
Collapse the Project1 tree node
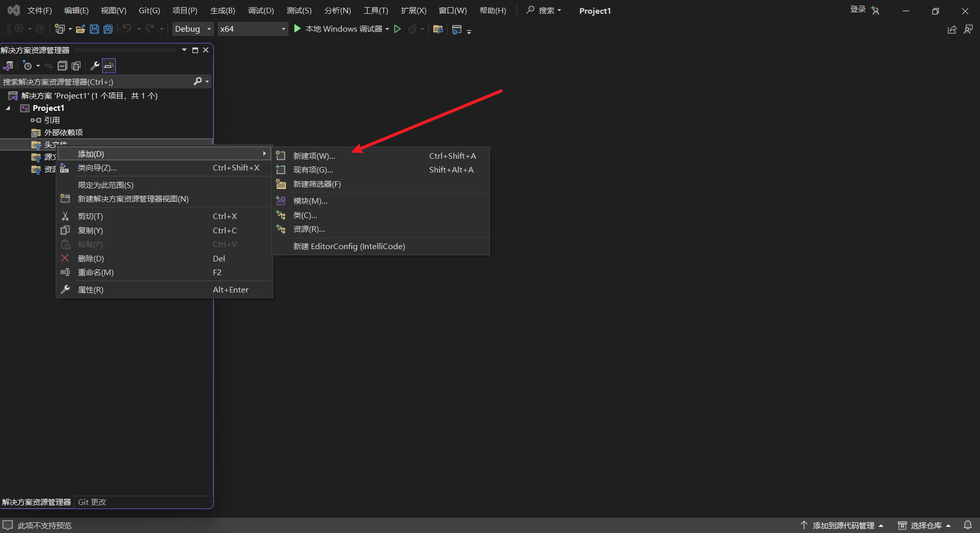point(8,108)
